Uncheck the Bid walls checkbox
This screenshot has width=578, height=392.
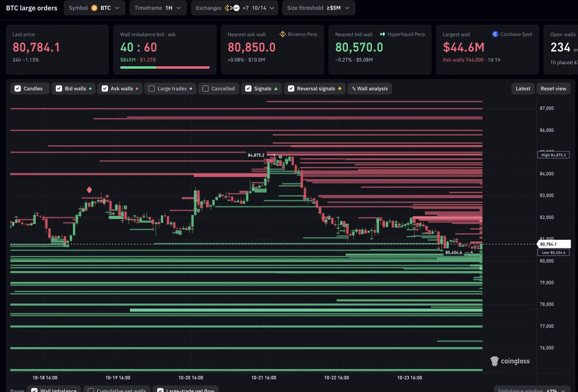click(59, 89)
